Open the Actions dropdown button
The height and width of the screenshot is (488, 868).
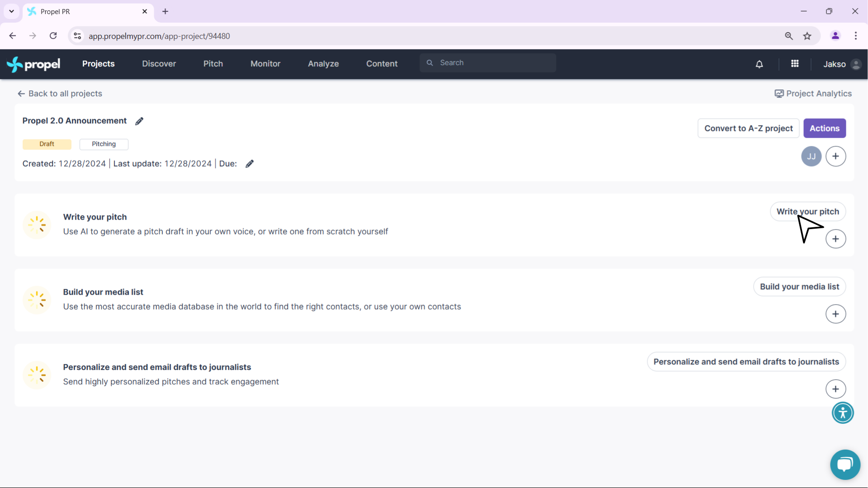tap(825, 128)
